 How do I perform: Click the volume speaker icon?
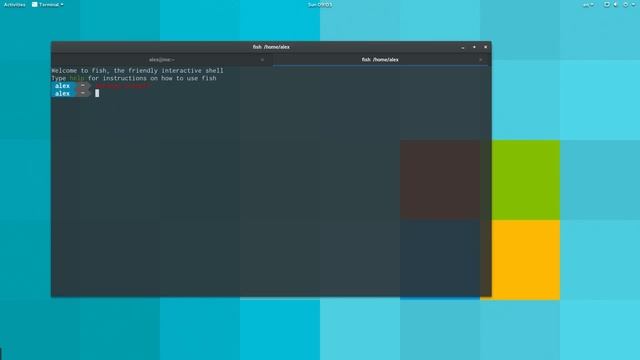pos(616,4)
